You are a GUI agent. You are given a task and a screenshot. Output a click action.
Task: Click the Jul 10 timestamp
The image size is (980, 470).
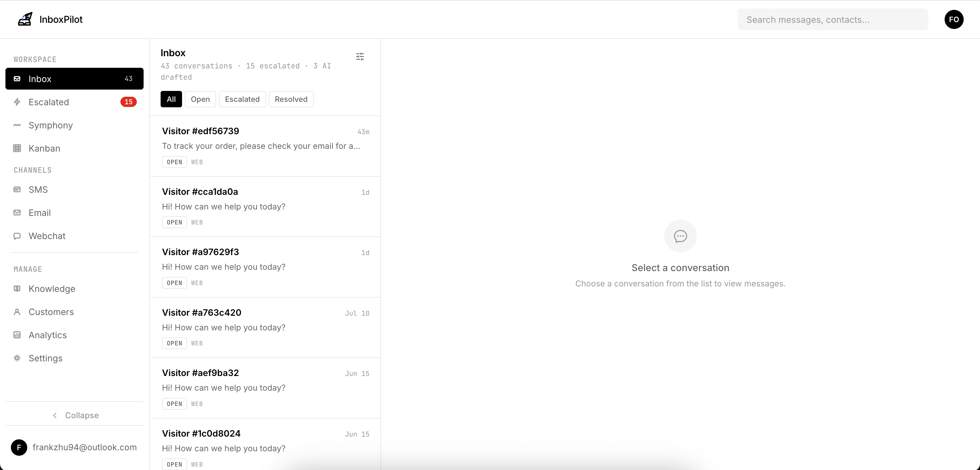[x=357, y=313]
